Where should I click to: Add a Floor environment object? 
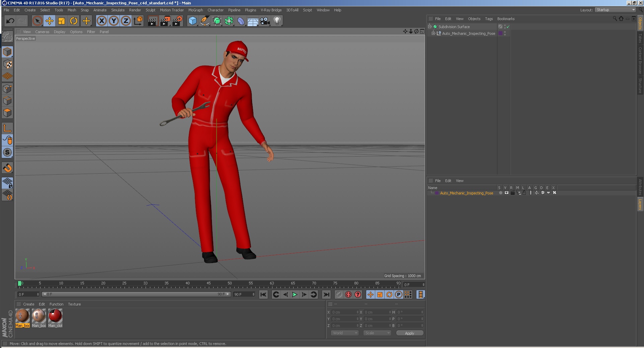253,21
